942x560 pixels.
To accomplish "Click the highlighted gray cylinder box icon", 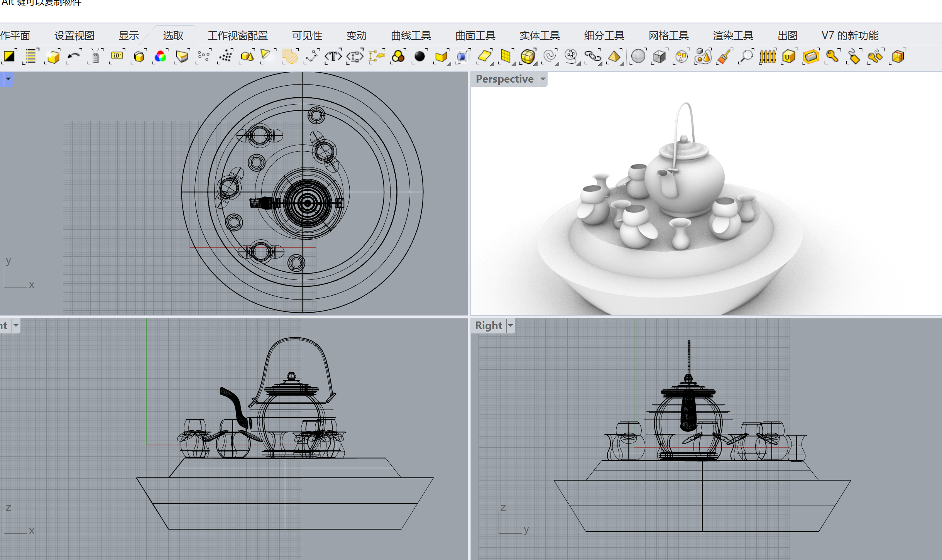I will tap(811, 57).
